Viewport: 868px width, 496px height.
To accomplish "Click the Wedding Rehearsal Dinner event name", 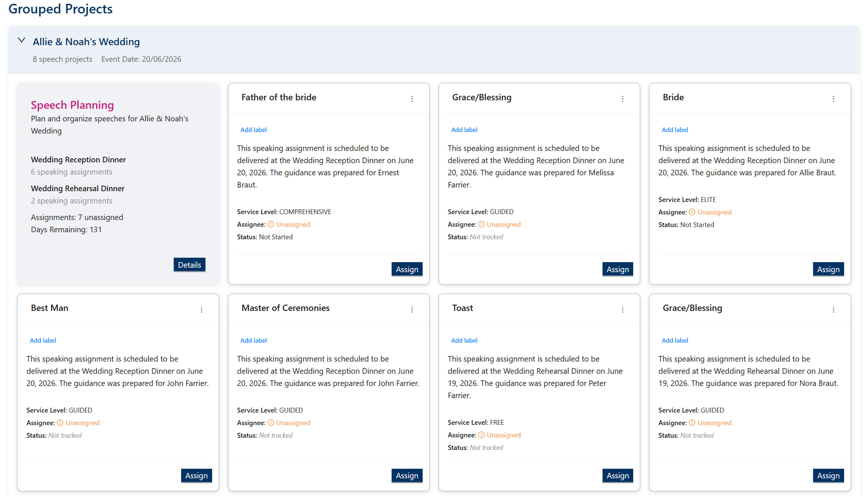I will click(78, 188).
